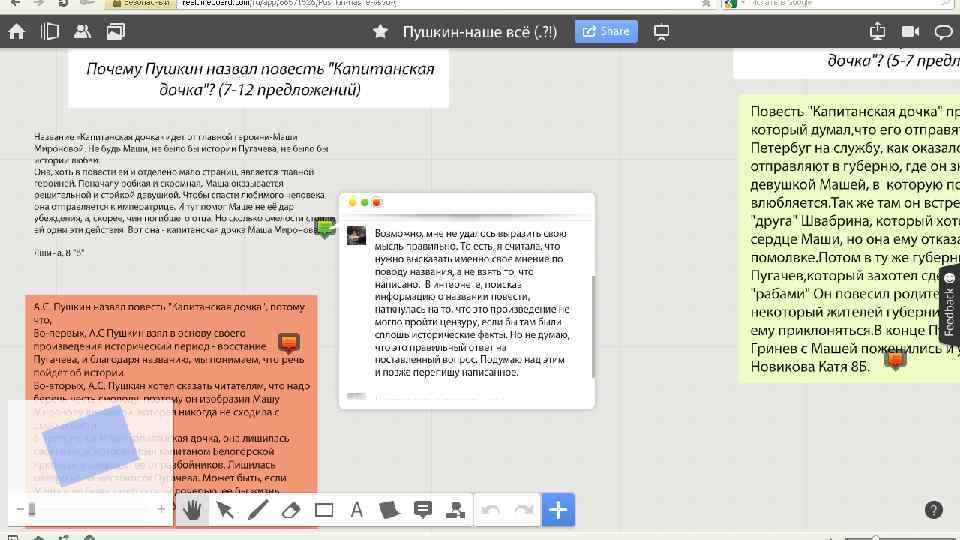
Task: Select the Sticky note tool
Action: [x=389, y=510]
